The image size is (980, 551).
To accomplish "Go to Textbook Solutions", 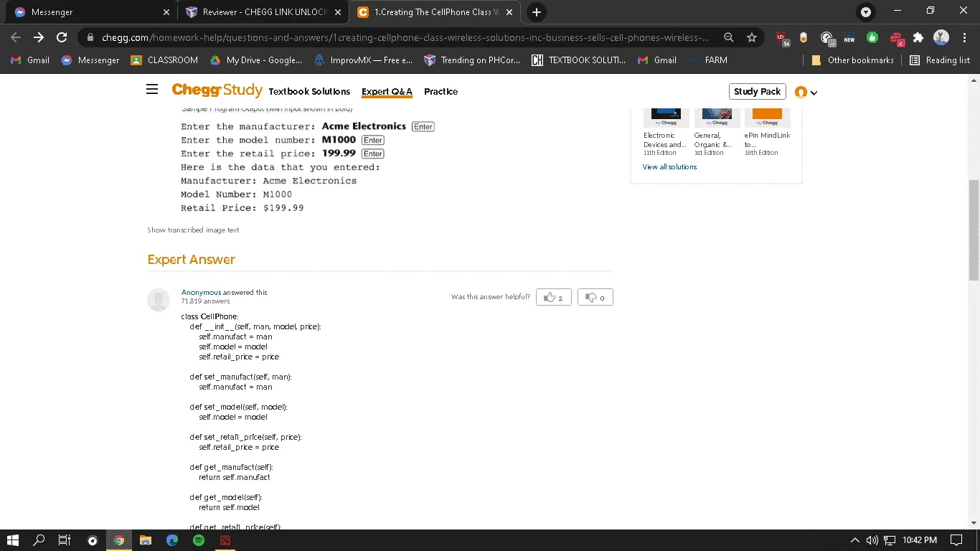I will [x=309, y=92].
